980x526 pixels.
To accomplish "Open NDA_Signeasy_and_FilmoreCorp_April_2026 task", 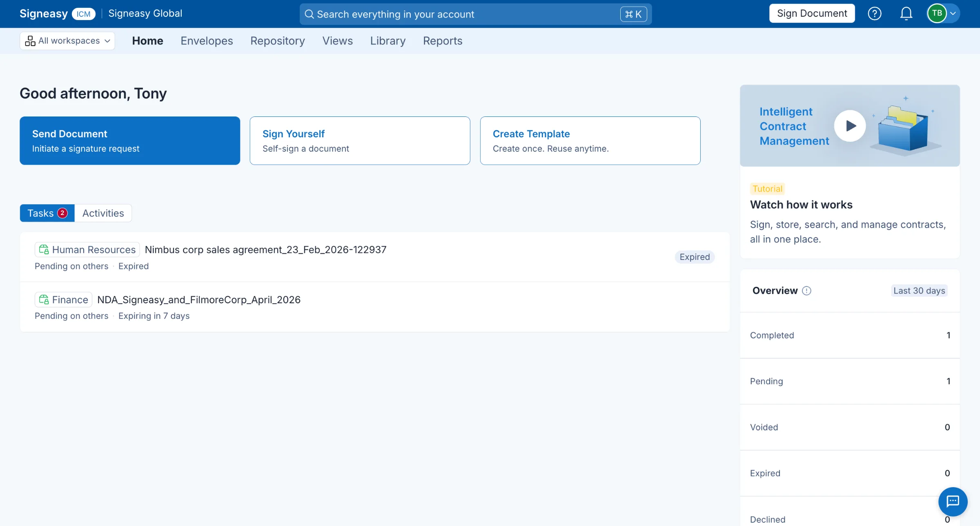I will pos(374,307).
